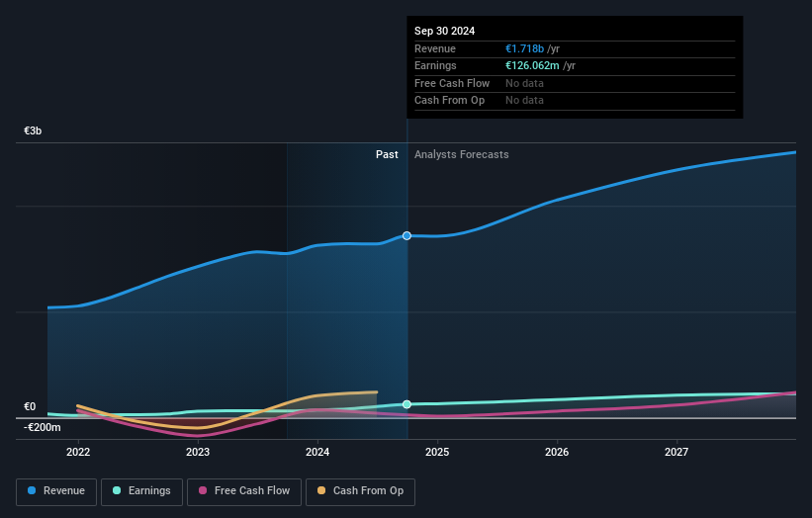The image size is (812, 518).
Task: Click the Free Cash Flow row label in tooltip
Action: [x=452, y=83]
